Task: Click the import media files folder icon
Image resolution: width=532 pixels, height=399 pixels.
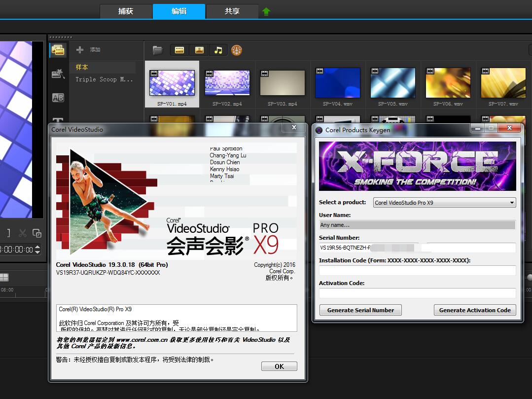Action: tap(158, 50)
